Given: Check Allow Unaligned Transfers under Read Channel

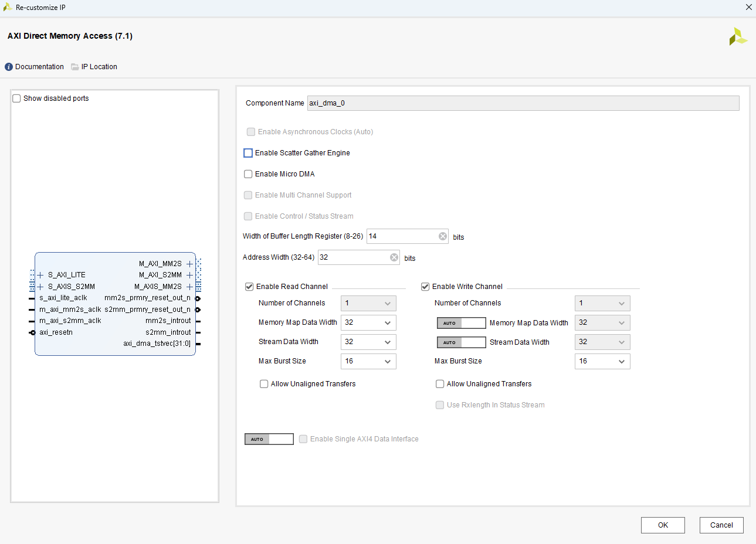Looking at the screenshot, I should tap(264, 384).
